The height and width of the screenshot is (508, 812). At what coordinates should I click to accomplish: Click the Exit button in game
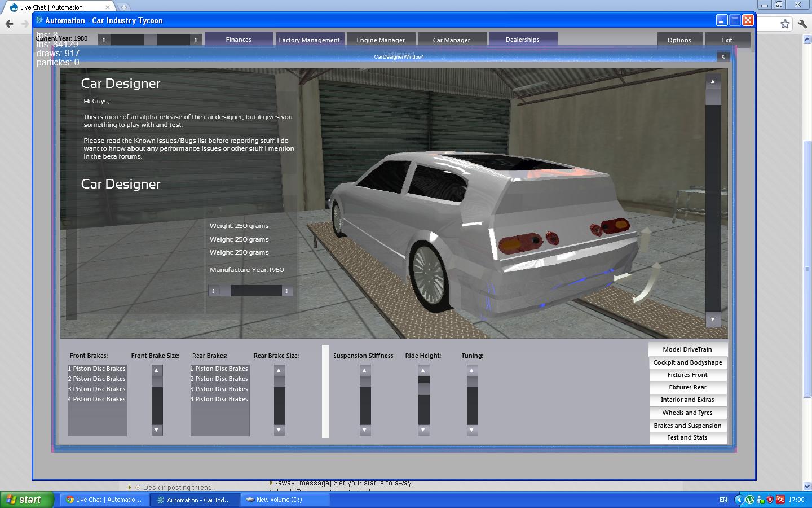click(727, 40)
